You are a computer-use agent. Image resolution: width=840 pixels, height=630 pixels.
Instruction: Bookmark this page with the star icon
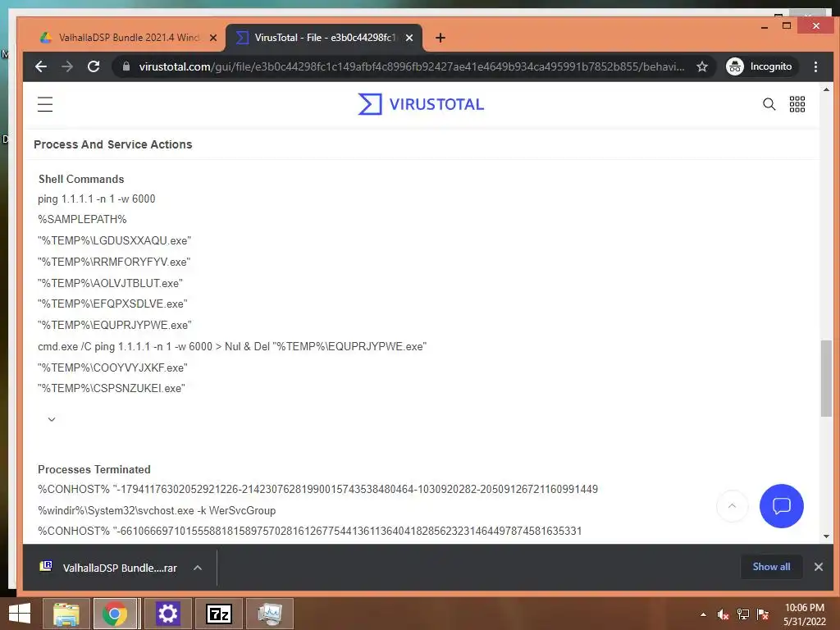click(702, 66)
